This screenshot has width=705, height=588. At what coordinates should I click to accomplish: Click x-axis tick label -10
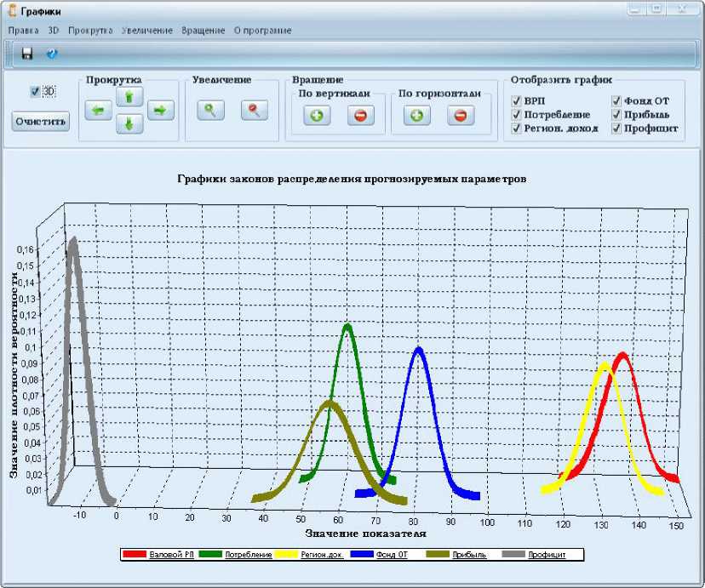click(79, 515)
